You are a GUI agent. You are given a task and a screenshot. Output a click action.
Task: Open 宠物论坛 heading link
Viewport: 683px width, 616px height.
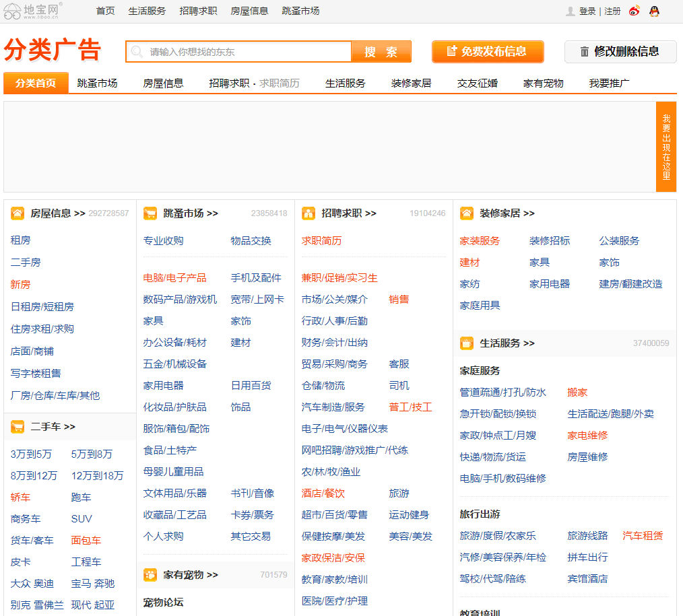164,603
